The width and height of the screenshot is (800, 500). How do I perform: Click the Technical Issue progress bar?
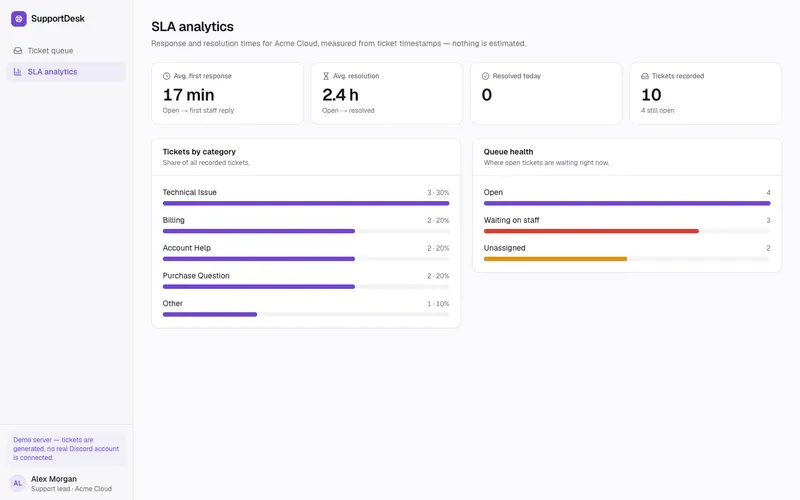point(306,204)
